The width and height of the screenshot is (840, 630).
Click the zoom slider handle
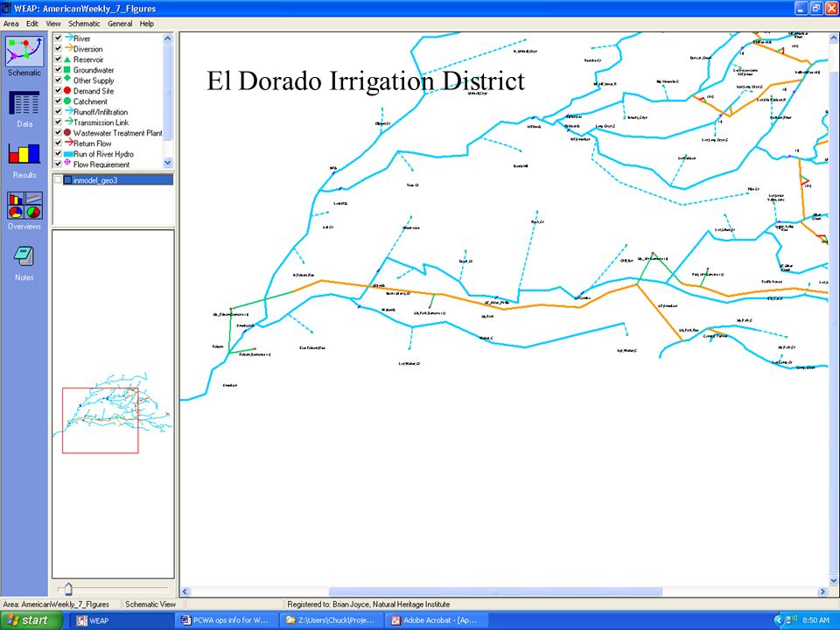(x=68, y=589)
